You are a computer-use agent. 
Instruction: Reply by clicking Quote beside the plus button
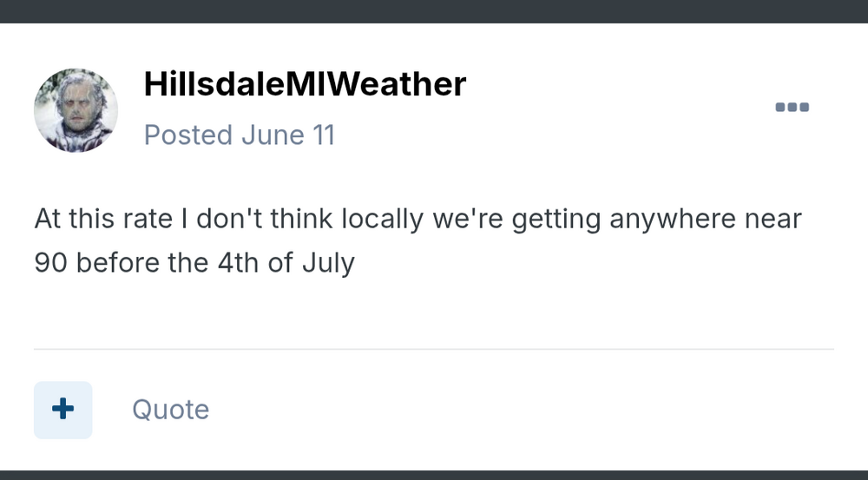170,410
